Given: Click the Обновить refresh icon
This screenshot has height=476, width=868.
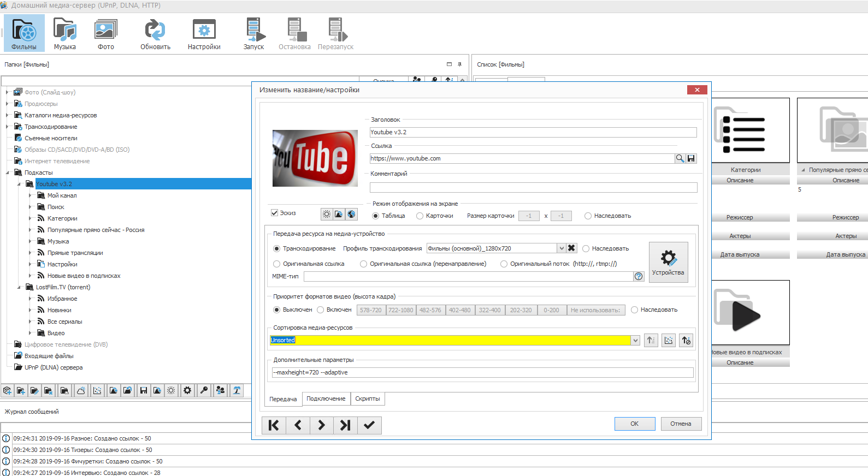Looking at the screenshot, I should click(155, 33).
